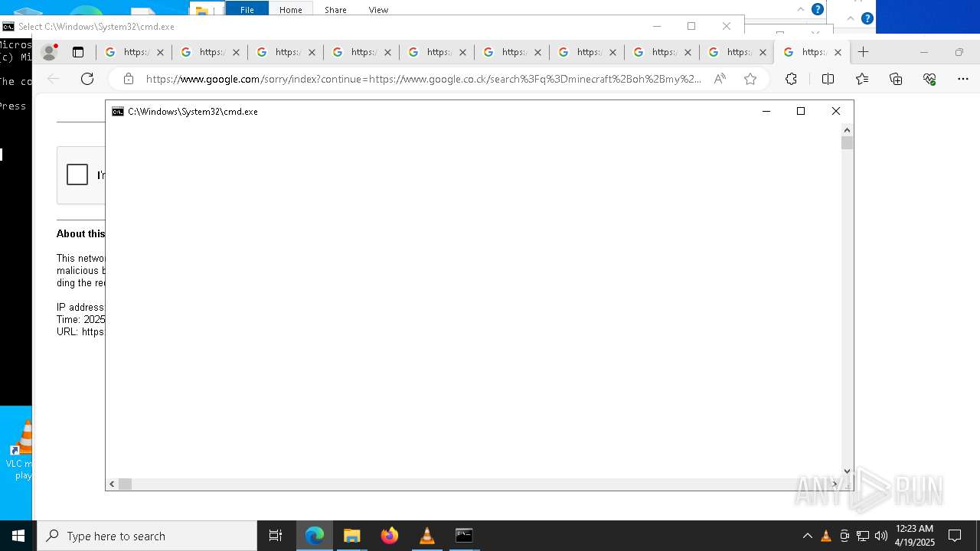The height and width of the screenshot is (551, 980).
Task: Open Microsoft Edge taskbar icon
Action: (x=315, y=536)
